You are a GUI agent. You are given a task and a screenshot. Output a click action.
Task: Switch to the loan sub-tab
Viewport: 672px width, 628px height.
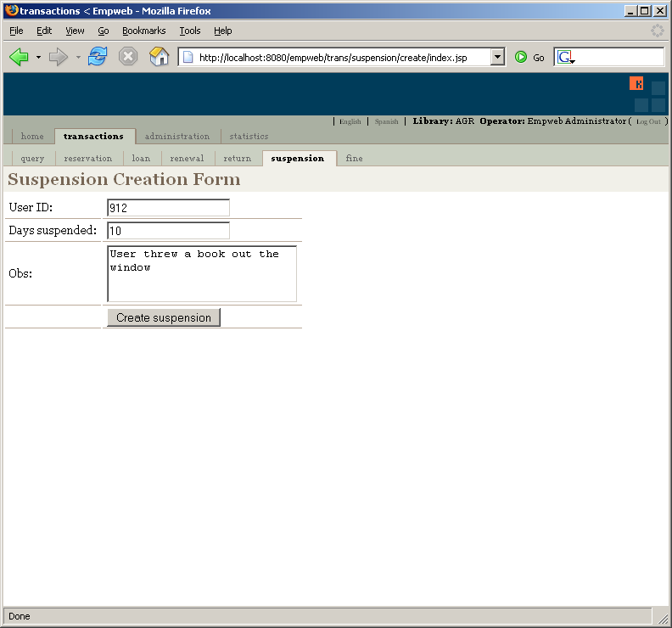141,159
